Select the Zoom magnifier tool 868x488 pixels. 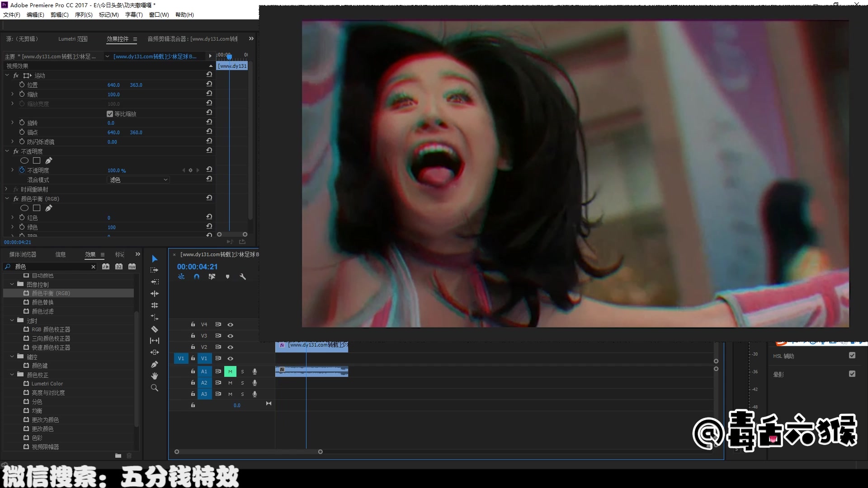coord(155,388)
